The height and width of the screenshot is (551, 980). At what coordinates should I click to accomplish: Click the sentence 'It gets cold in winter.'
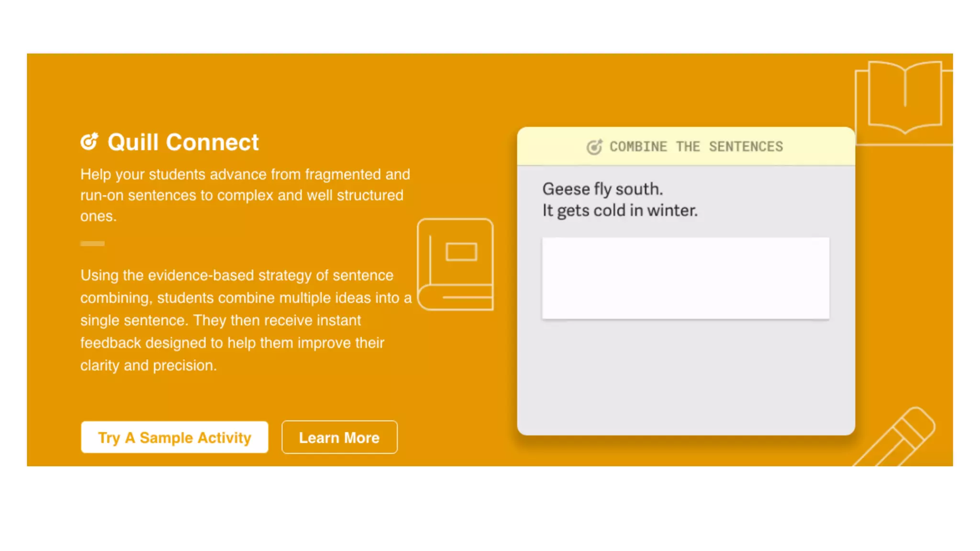click(x=620, y=210)
